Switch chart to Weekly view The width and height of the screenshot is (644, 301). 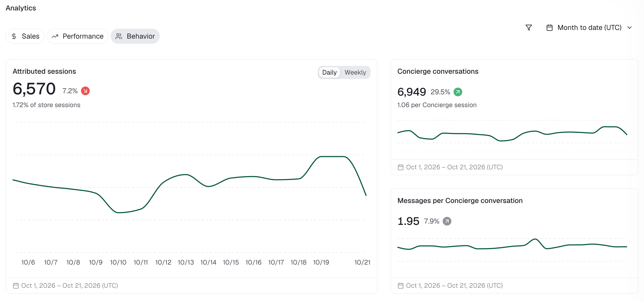355,72
